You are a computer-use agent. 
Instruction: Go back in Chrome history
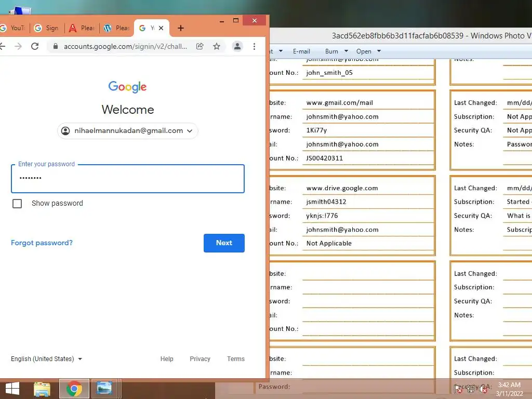(2, 46)
